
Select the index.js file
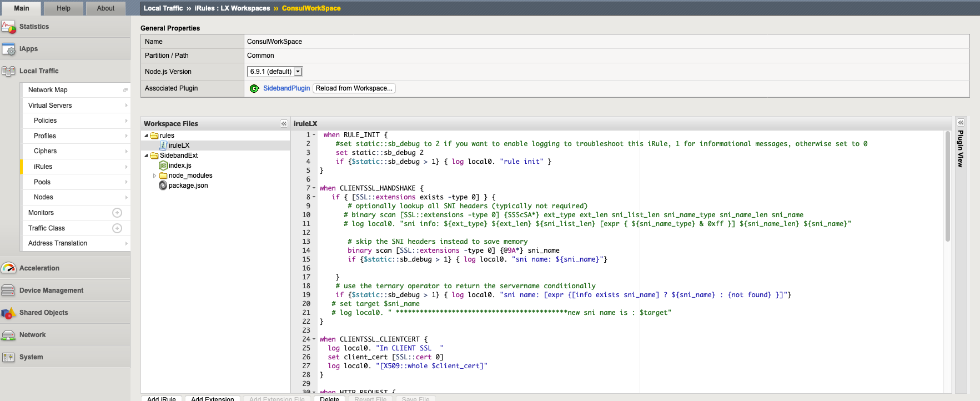(180, 166)
